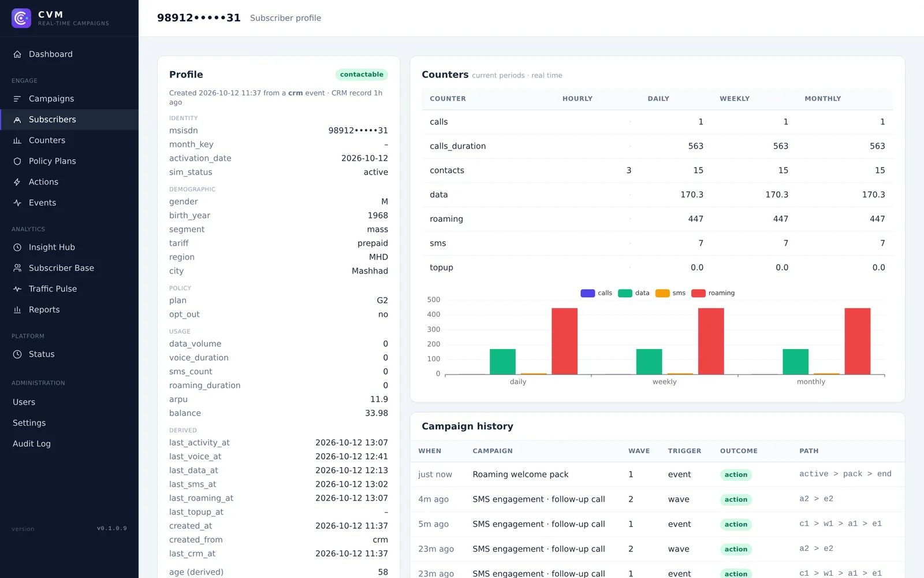
Task: Click the contactable status badge
Action: coord(362,75)
